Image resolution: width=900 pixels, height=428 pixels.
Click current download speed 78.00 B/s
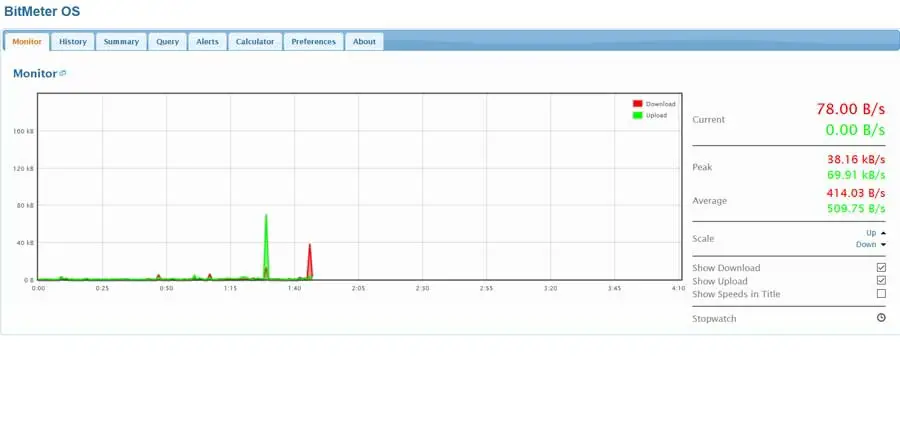(x=851, y=109)
